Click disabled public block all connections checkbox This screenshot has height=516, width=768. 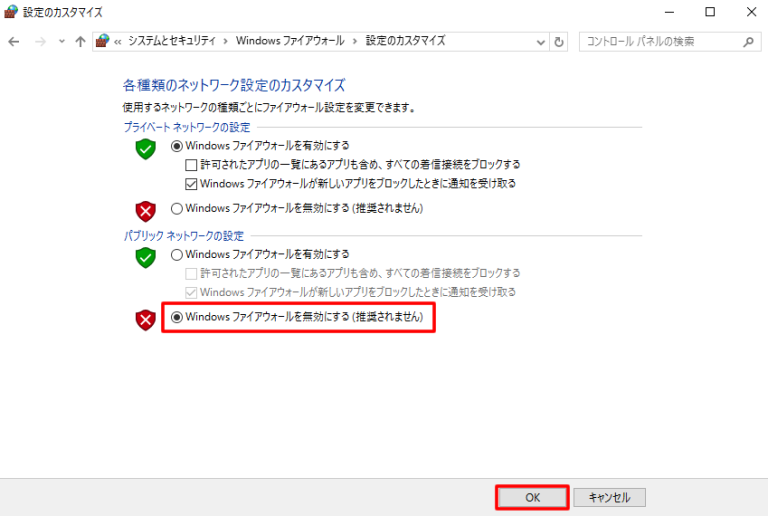pos(191,274)
